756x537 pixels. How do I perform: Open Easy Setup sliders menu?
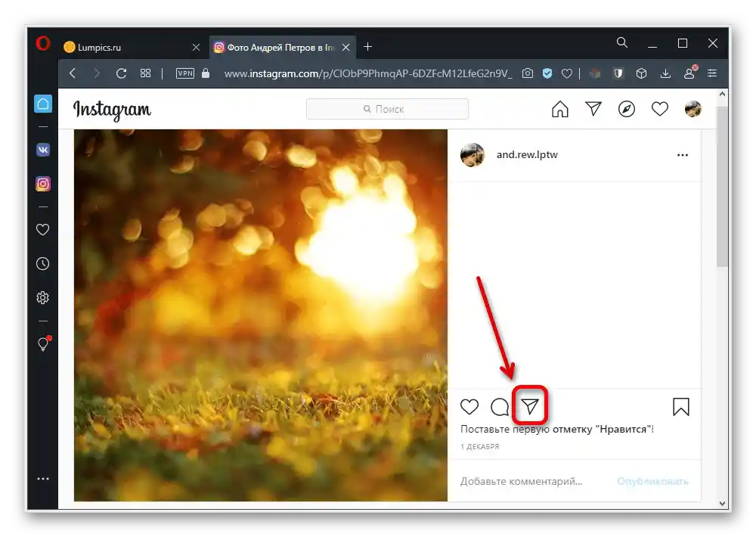pyautogui.click(x=712, y=73)
